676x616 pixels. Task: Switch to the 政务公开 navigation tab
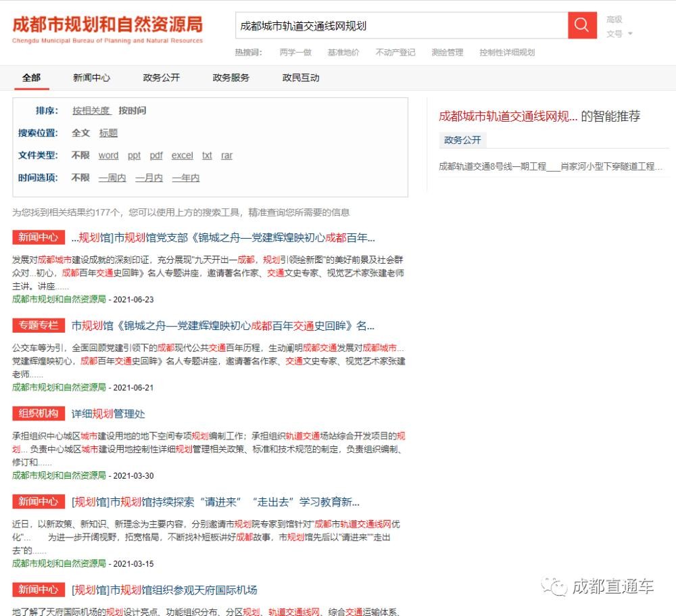(x=162, y=78)
